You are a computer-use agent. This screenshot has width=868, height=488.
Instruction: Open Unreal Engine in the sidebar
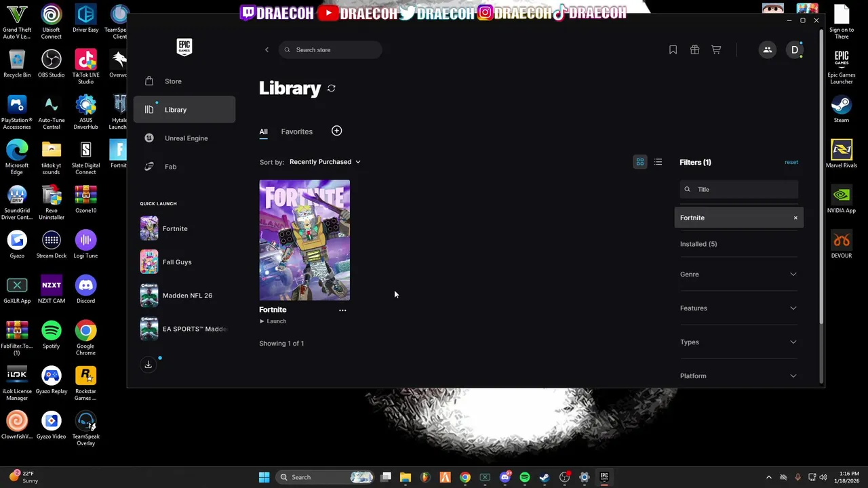pos(184,138)
